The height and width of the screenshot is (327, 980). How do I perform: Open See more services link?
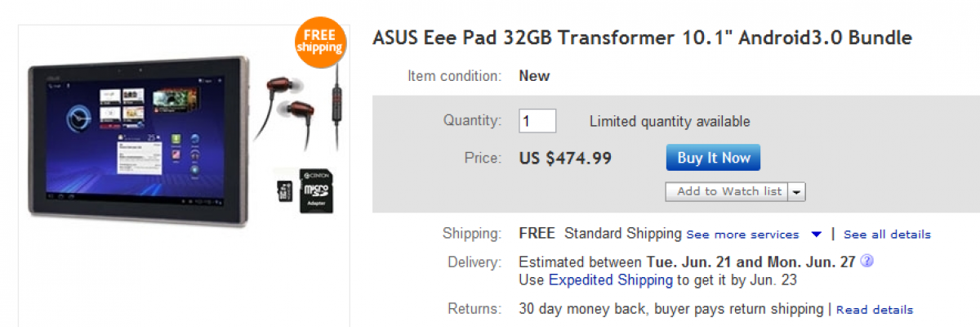coord(742,235)
